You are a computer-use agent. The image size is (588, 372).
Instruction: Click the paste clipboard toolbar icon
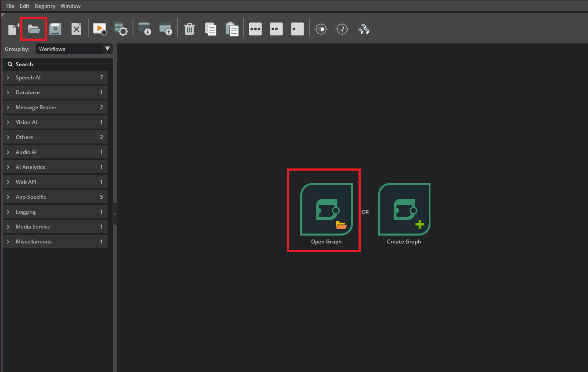pos(232,29)
